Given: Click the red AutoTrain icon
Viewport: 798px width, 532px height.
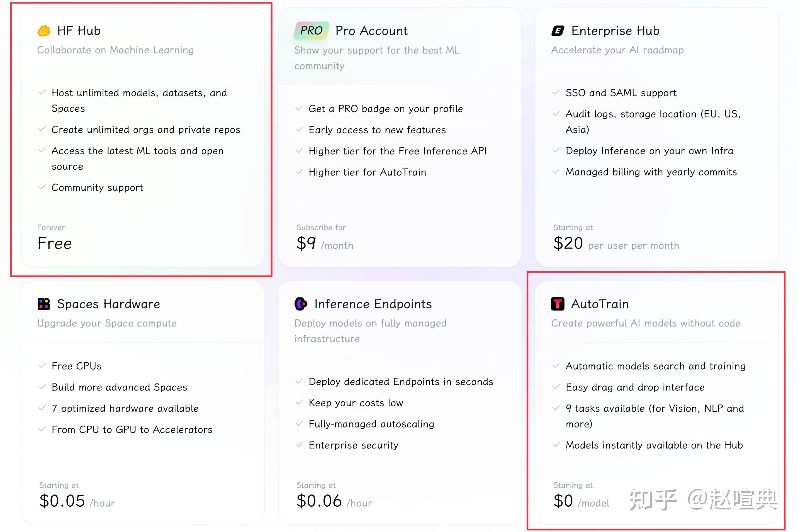Looking at the screenshot, I should (558, 304).
